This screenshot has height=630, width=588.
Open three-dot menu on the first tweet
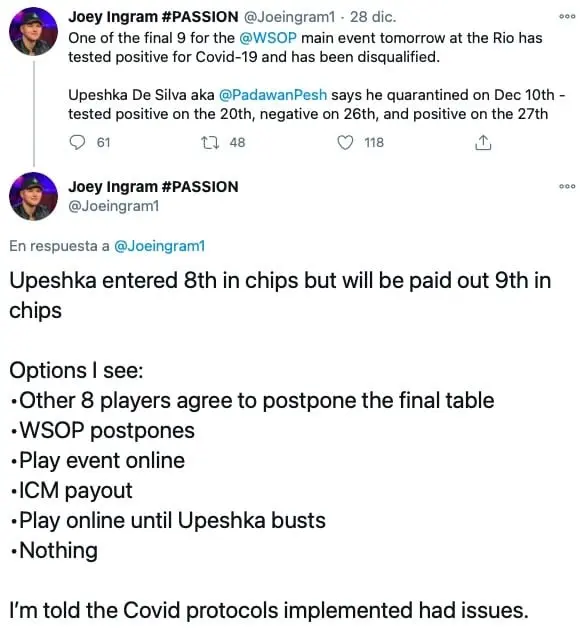567,16
